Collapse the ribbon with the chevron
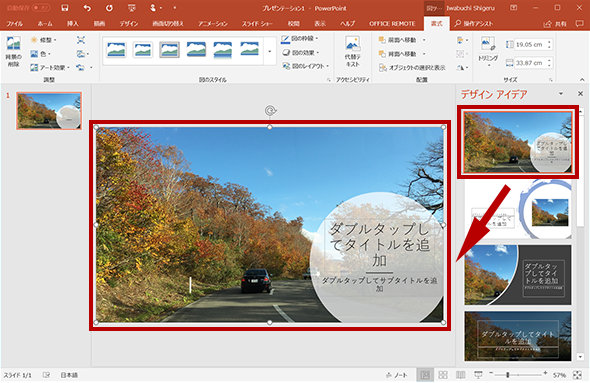This screenshot has width=590, height=383. (582, 79)
